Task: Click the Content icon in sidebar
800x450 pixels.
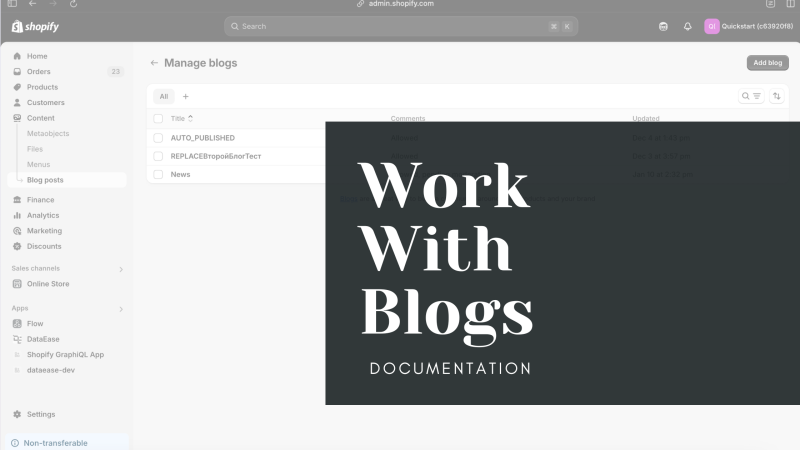Action: pos(17,118)
